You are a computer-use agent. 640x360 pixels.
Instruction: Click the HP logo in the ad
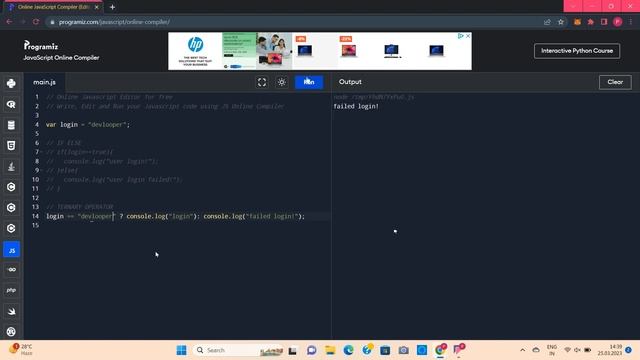(x=196, y=44)
